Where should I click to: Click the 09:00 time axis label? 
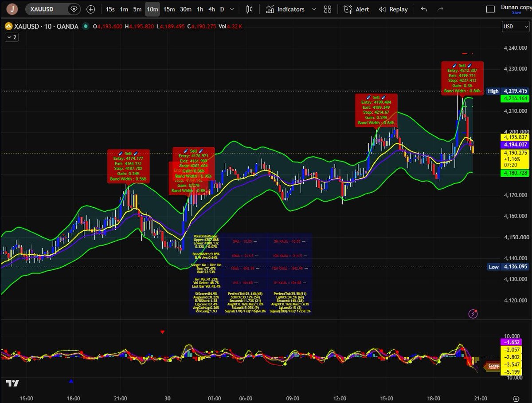(x=293, y=398)
